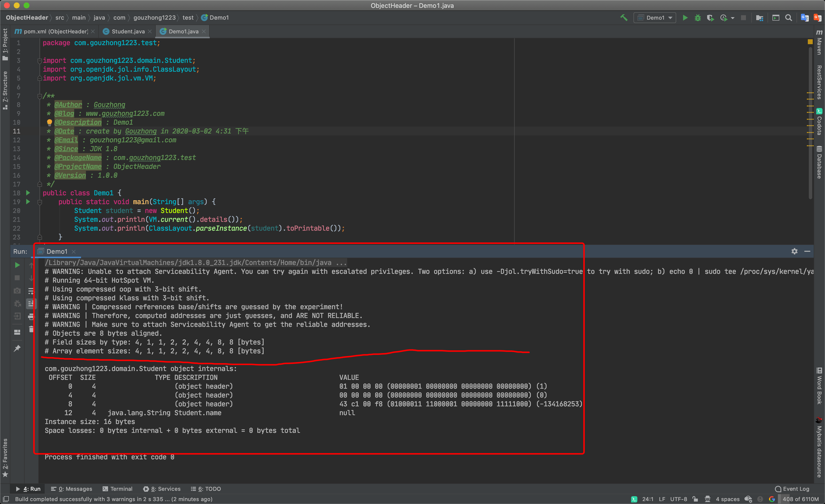Open Run panel settings gear

(794, 251)
